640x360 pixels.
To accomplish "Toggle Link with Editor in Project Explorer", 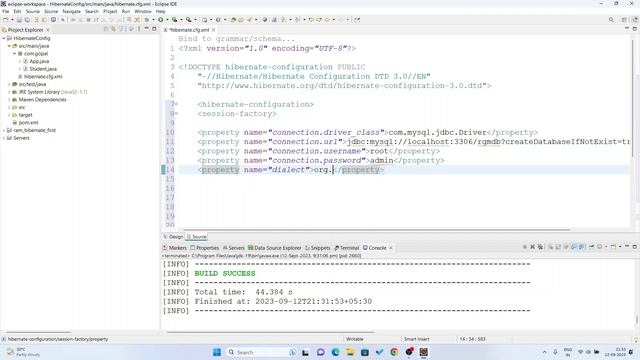I will 113,29.
